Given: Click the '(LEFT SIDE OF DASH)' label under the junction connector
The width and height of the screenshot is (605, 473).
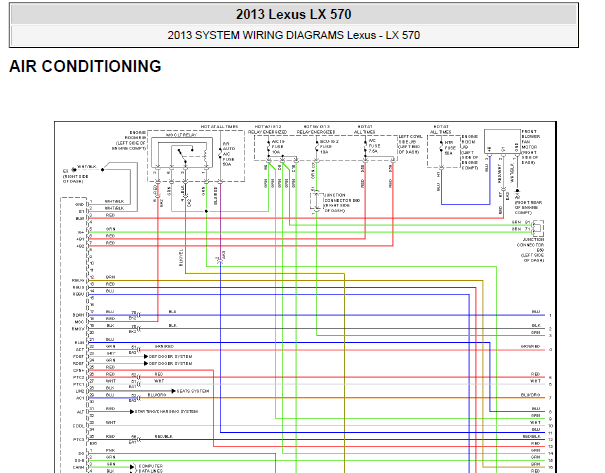Looking at the screenshot, I should click(532, 258).
